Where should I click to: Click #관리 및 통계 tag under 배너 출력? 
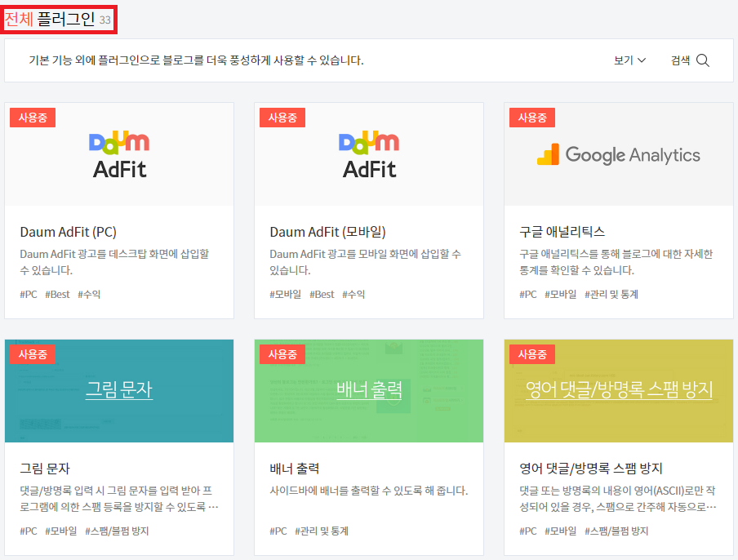[x=322, y=531]
